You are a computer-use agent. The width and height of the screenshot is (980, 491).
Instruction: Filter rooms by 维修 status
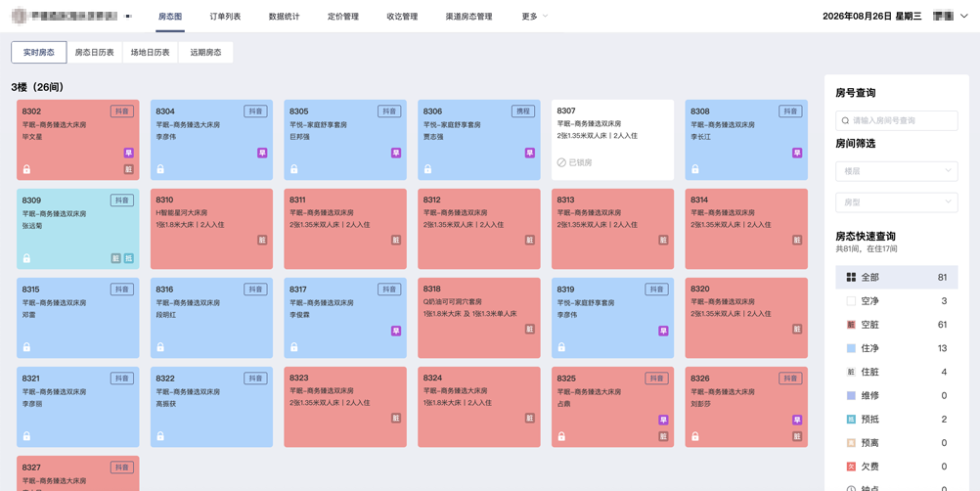[x=896, y=395]
